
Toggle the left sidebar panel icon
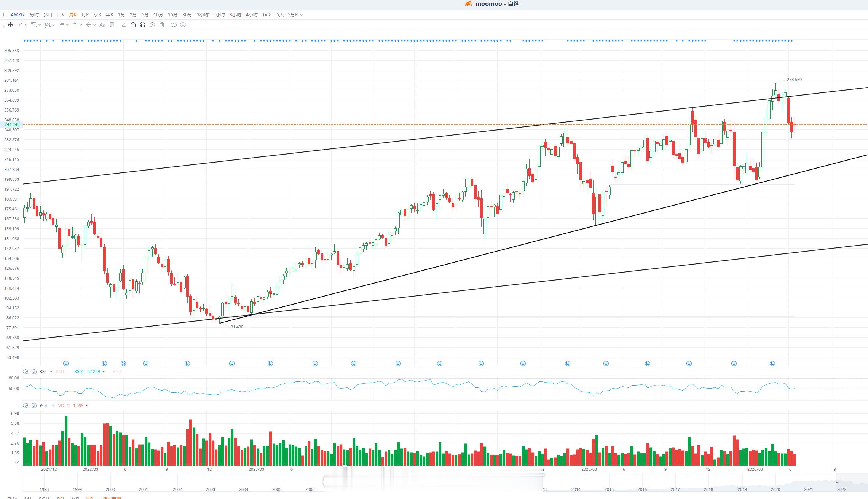coord(5,14)
